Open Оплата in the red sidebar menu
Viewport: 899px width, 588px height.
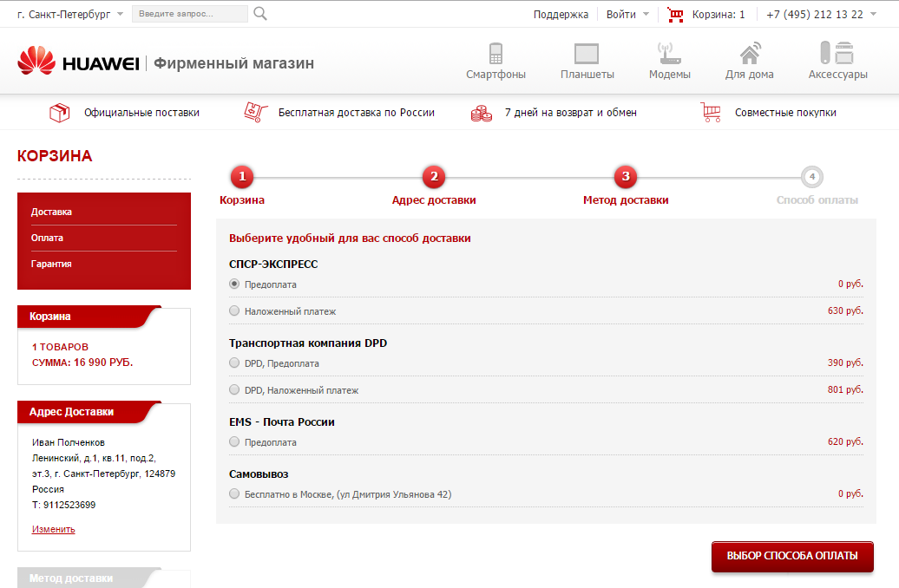point(47,238)
